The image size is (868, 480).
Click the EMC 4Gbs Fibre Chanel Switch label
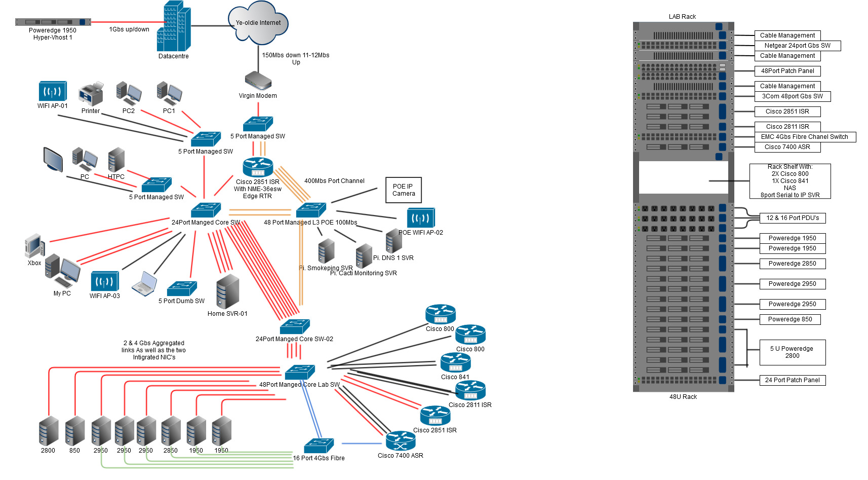pos(805,137)
